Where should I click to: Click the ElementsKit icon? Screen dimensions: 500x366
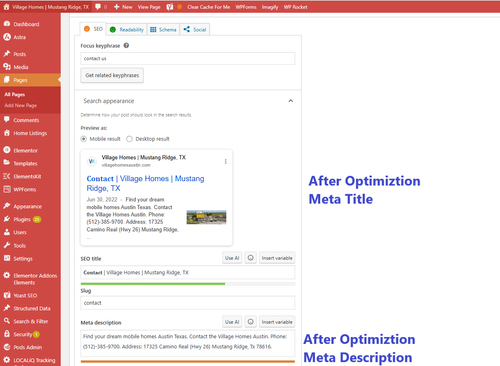(7, 176)
